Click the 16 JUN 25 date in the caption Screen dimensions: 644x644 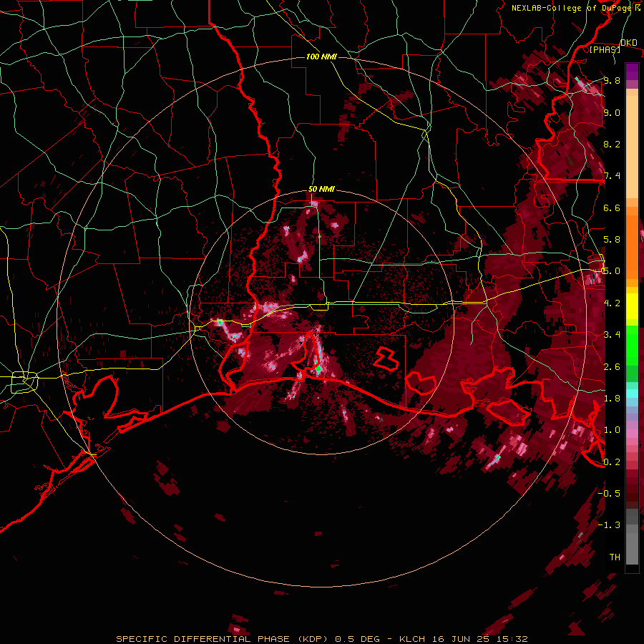coord(460,639)
